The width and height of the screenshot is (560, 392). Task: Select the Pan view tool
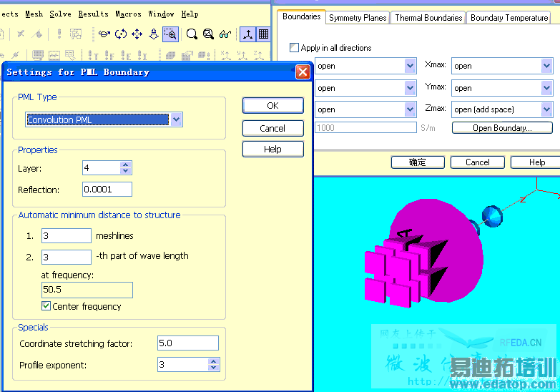[137, 34]
